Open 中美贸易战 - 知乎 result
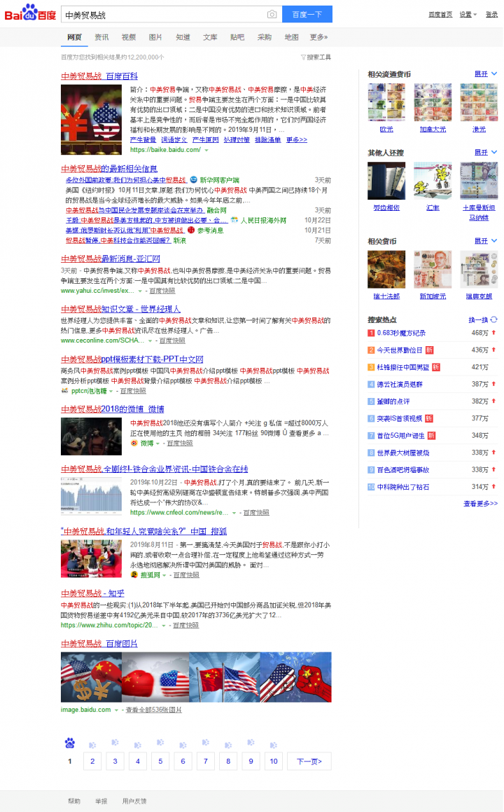This screenshot has height=812, width=504. 92,593
